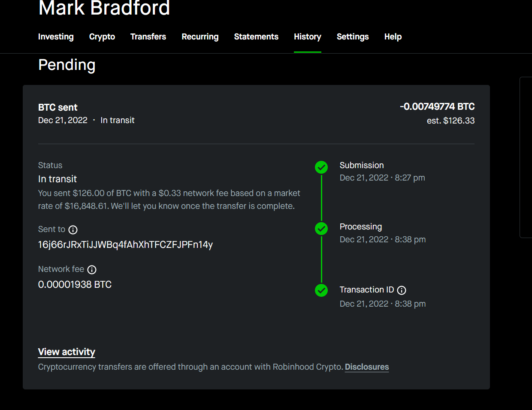The height and width of the screenshot is (410, 532).
Task: Click the green Processing checkmark icon
Action: 321,229
